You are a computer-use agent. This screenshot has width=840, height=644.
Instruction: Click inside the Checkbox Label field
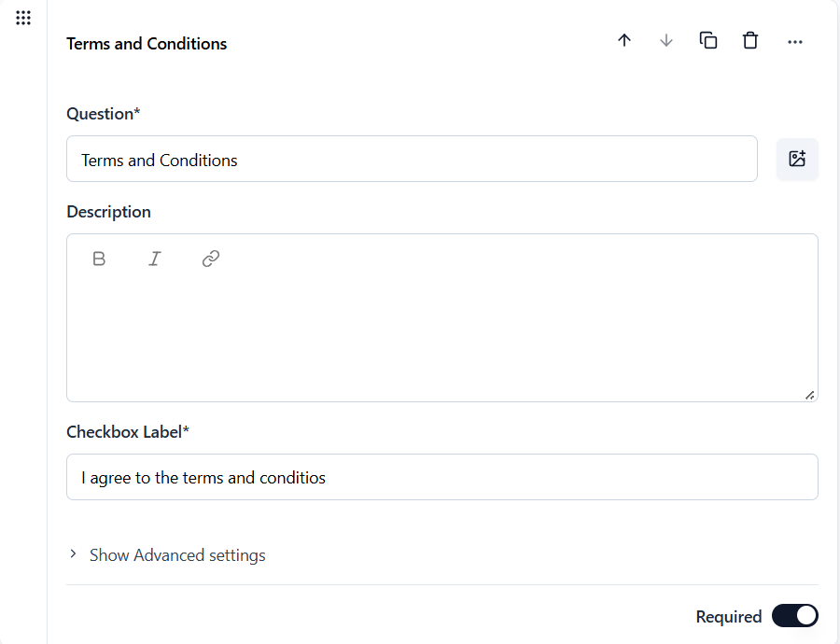pos(441,477)
